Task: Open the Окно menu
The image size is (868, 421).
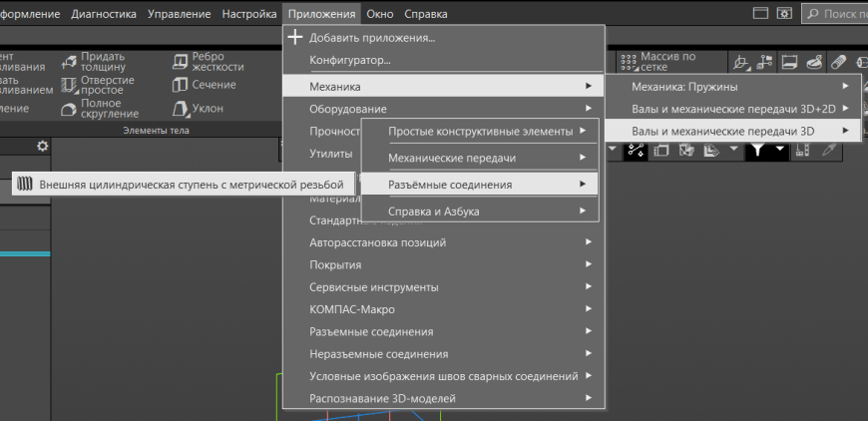Action: 380,14
